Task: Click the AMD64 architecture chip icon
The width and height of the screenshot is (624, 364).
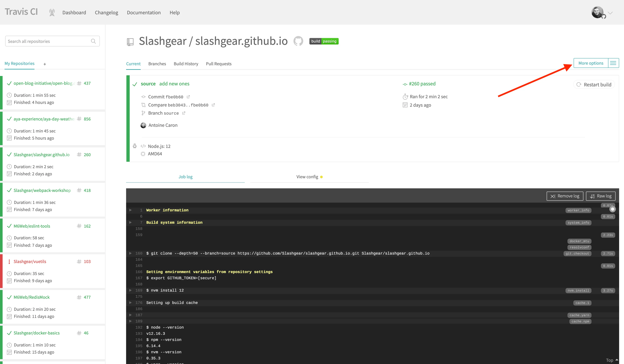Action: coord(143,154)
